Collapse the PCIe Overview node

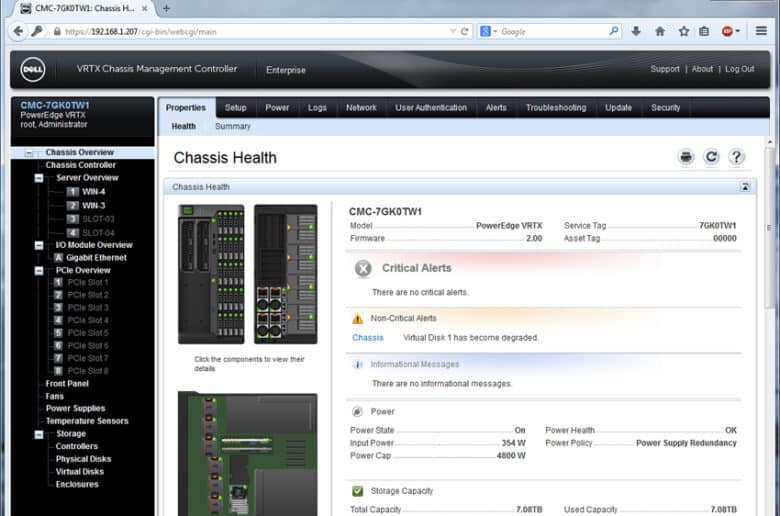(39, 271)
